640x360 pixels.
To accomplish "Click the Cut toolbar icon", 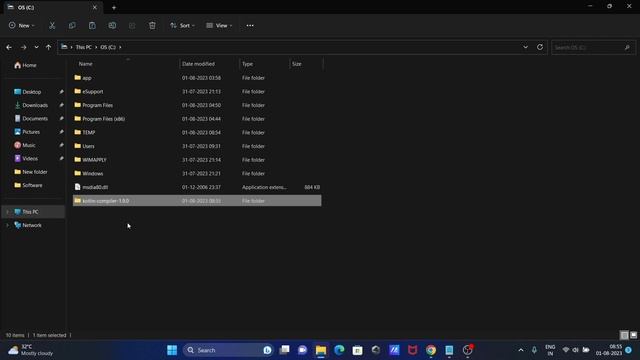I will [52, 25].
